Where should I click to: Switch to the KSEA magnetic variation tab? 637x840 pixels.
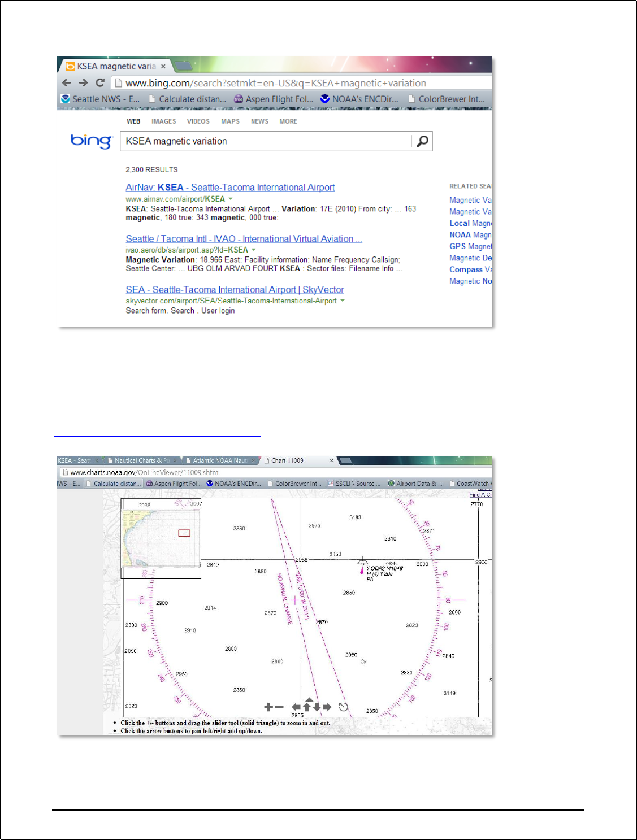coord(116,66)
